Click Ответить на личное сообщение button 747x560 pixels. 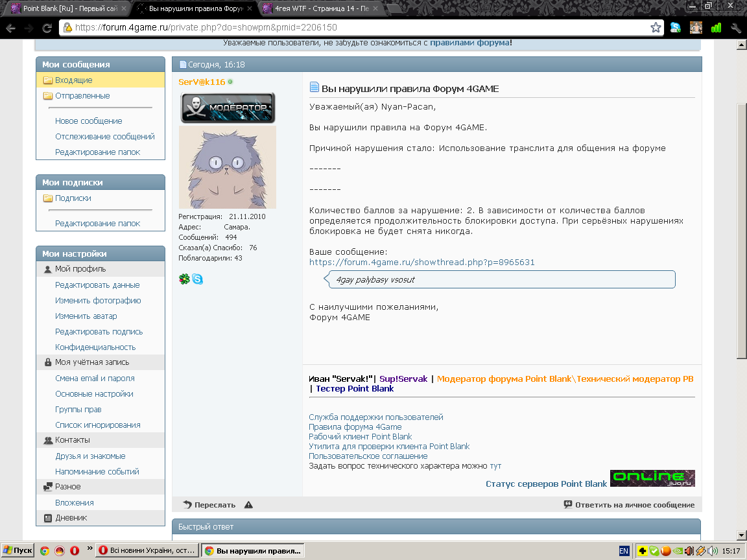634,505
